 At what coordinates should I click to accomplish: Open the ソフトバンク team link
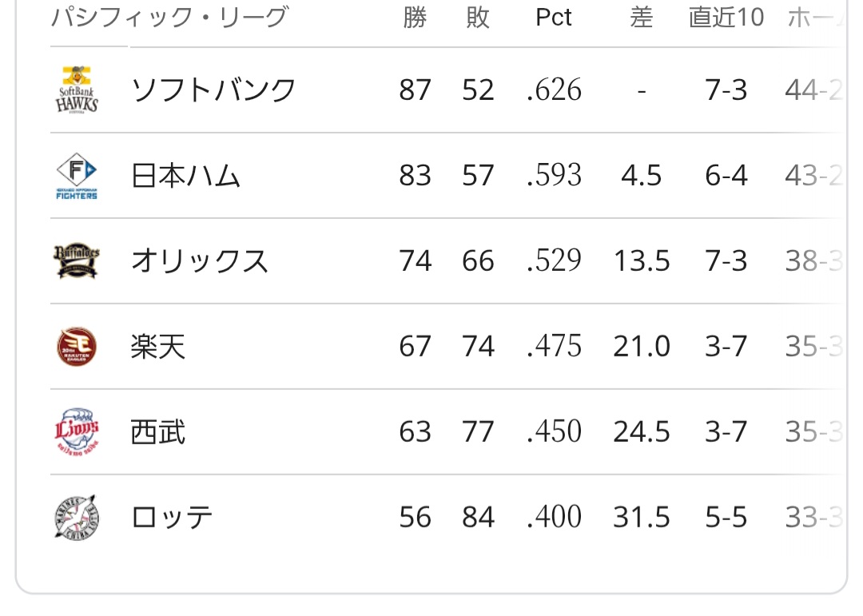tap(213, 90)
